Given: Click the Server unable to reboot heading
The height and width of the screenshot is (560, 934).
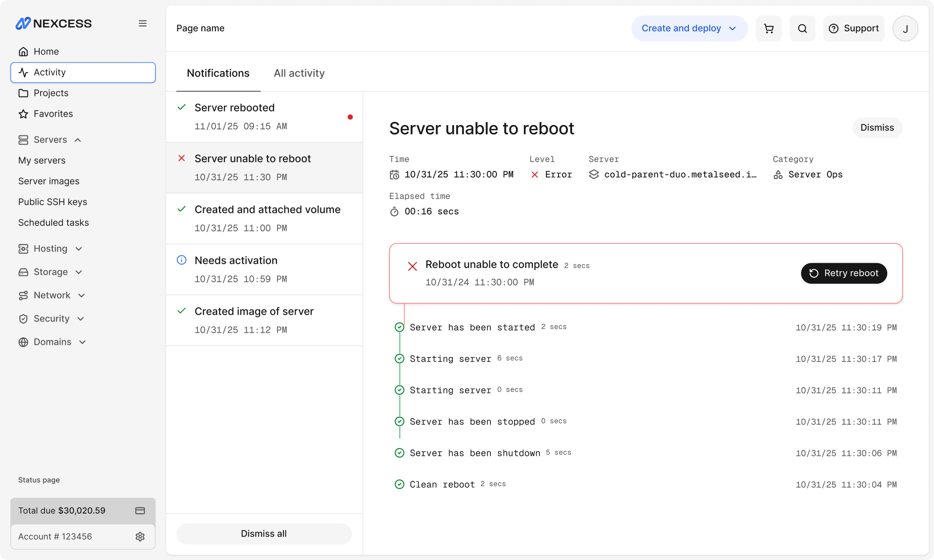Looking at the screenshot, I should pyautogui.click(x=481, y=128).
